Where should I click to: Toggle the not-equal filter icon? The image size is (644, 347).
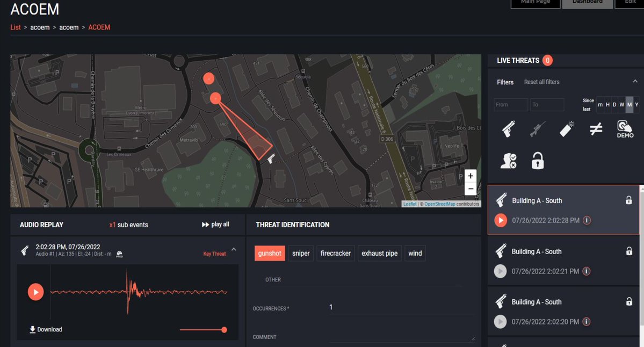[596, 129]
